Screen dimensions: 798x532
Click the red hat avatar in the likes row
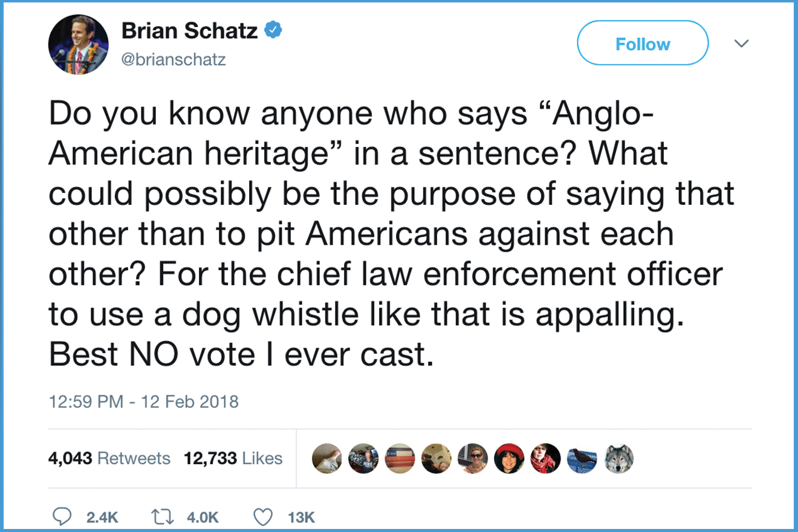click(x=509, y=458)
